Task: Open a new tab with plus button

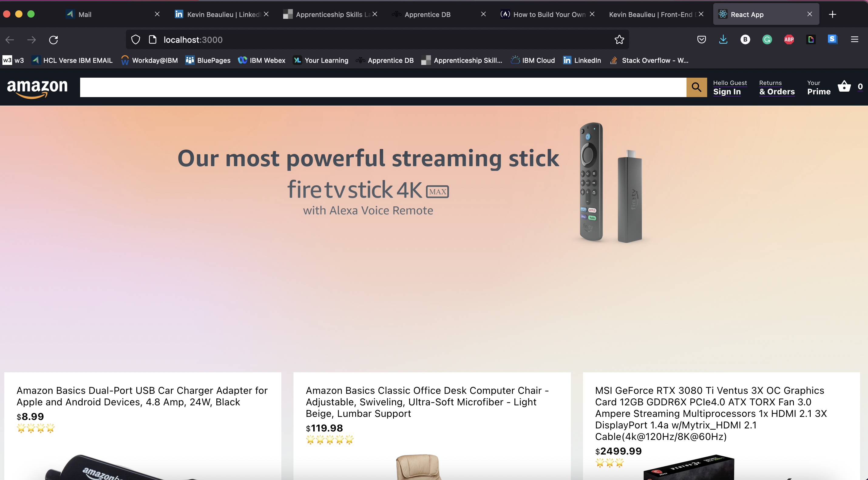Action: (832, 14)
